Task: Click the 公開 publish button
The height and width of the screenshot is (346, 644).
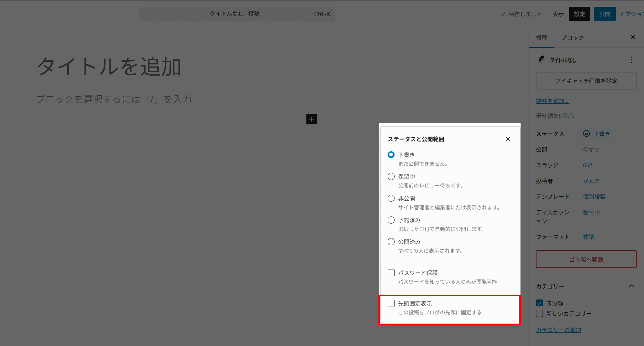Action: (x=605, y=14)
